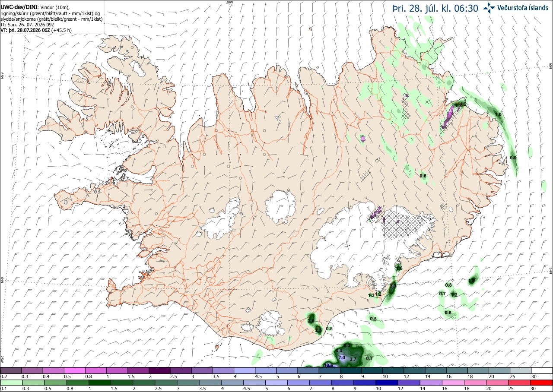
Task: Click the 'VT: þri. 28.07.2026 06Z' valid time
Action: coord(25,31)
